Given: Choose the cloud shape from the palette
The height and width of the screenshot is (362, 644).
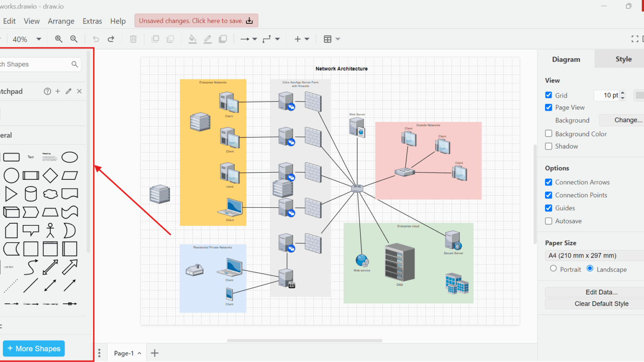Looking at the screenshot, I should [50, 194].
